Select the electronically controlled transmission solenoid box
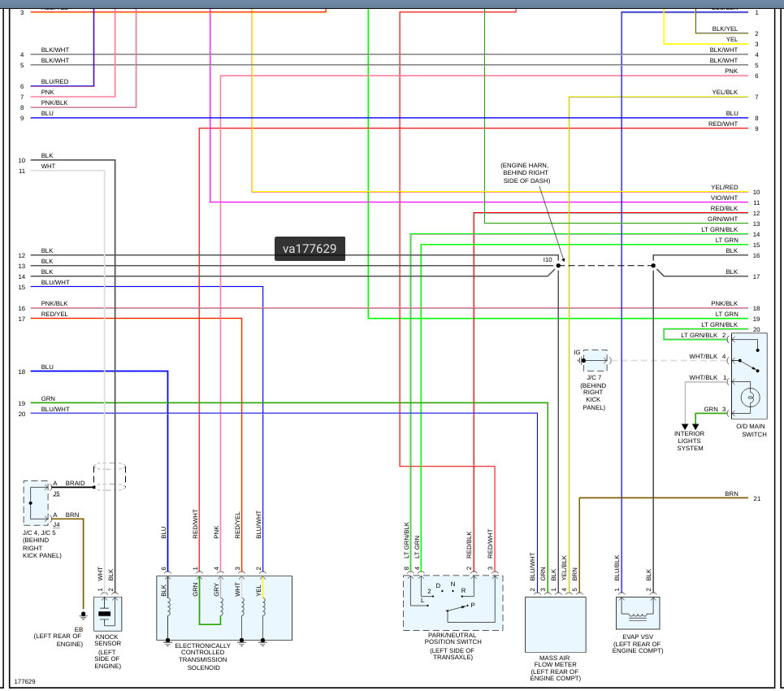Image resolution: width=784 pixels, height=691 pixels. (224, 608)
